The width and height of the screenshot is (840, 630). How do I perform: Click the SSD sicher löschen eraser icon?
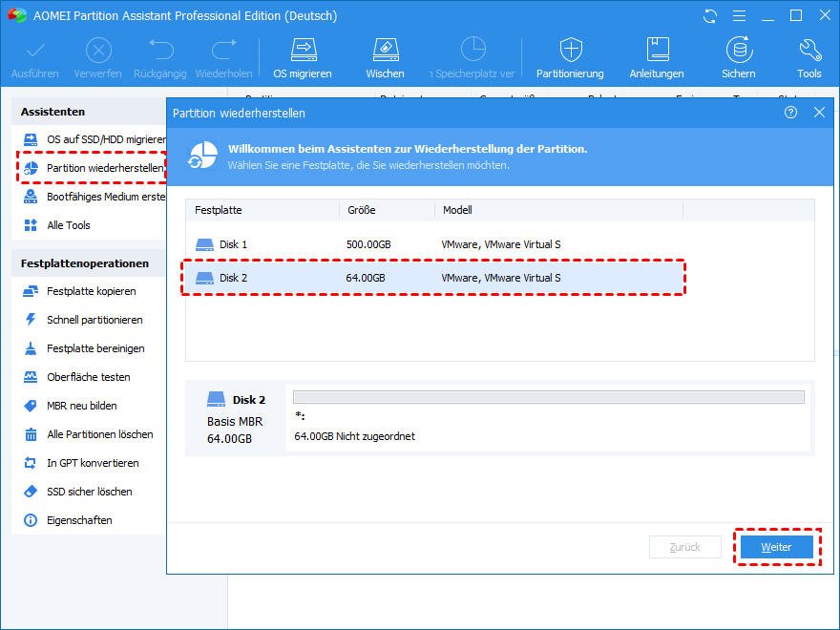click(x=31, y=492)
